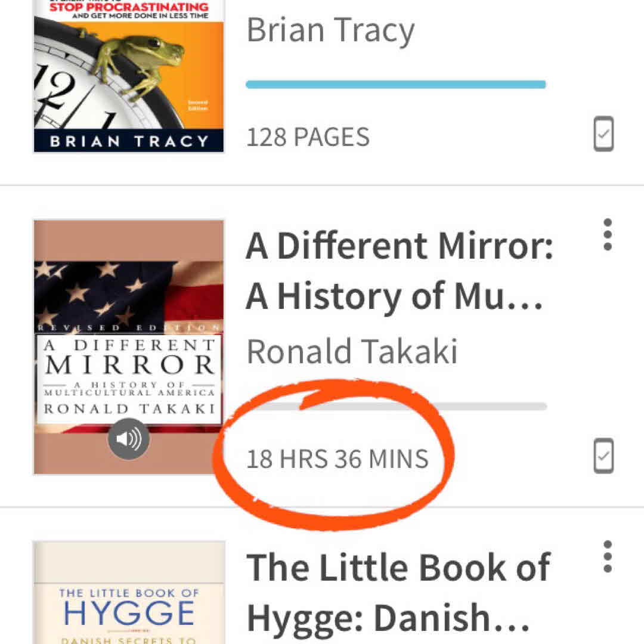This screenshot has width=644, height=644.
Task: Open the title 'A Different Mirror: A History of Mu…'
Action: pyautogui.click(x=398, y=271)
